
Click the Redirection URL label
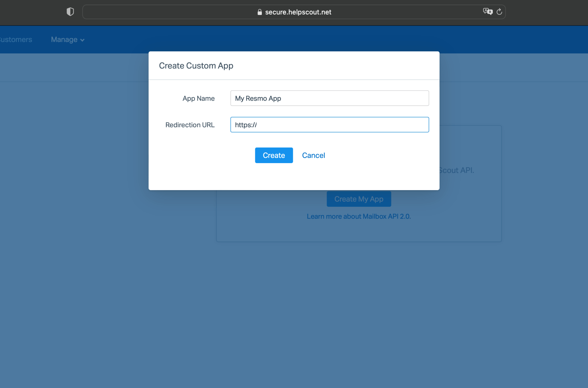pyautogui.click(x=190, y=125)
